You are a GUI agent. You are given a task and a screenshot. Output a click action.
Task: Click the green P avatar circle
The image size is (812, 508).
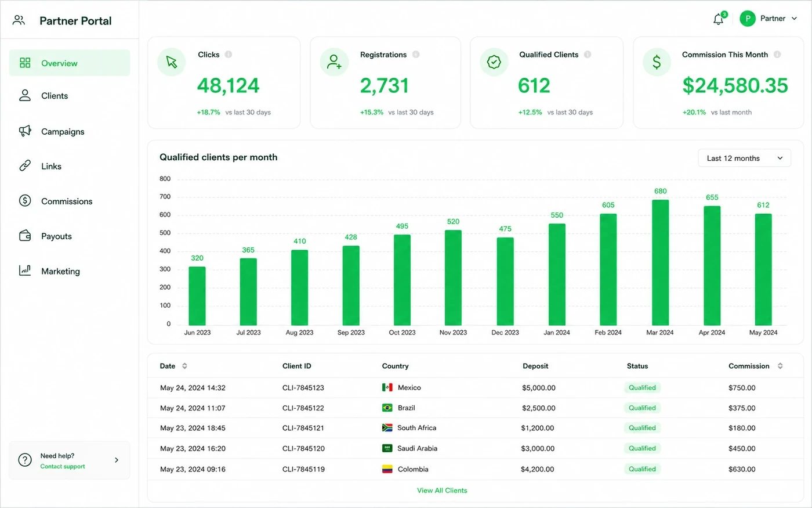point(748,19)
